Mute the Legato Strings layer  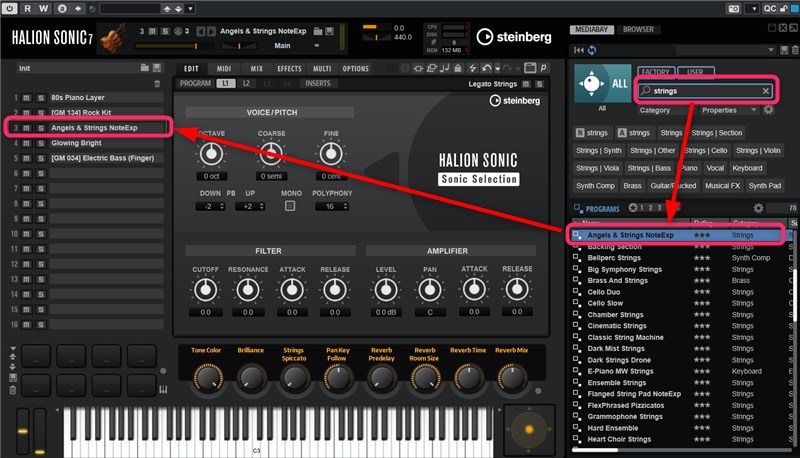click(x=526, y=84)
